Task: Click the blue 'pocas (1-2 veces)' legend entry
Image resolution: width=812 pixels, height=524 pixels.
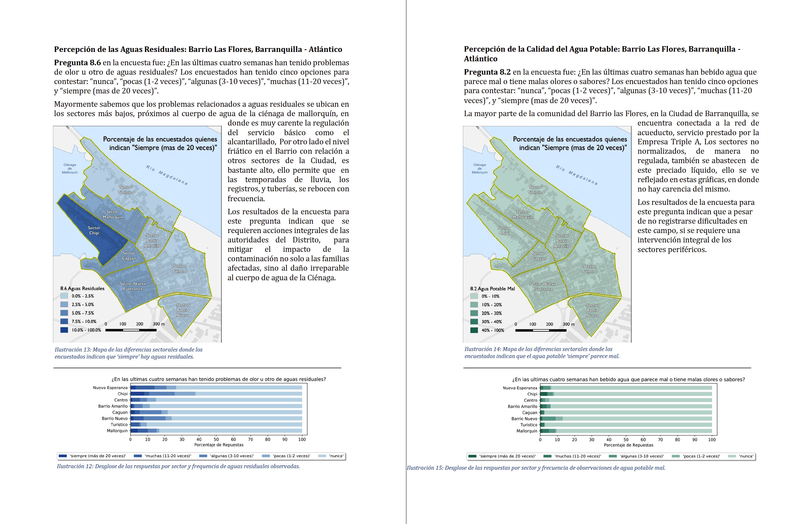Action: [286, 456]
